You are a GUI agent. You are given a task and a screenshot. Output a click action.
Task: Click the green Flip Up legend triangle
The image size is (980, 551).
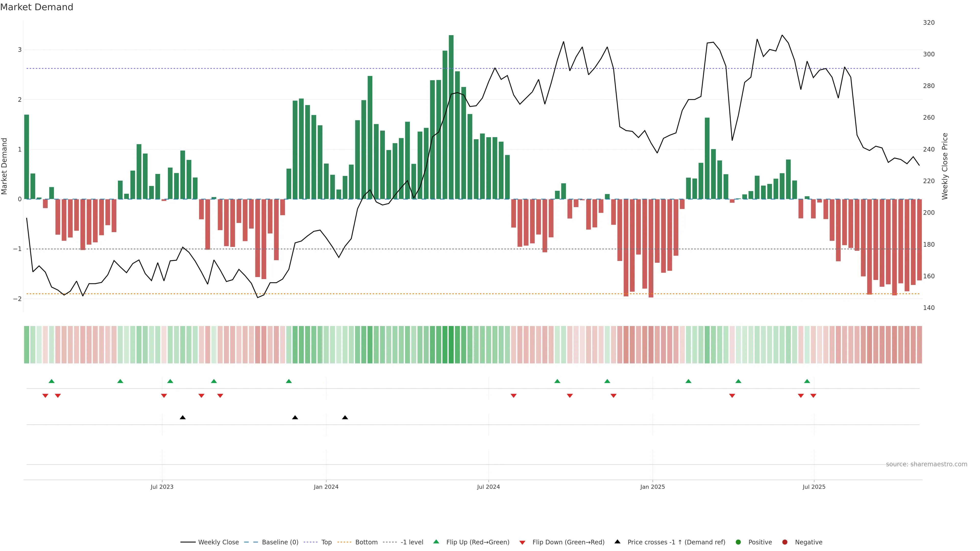click(x=436, y=542)
